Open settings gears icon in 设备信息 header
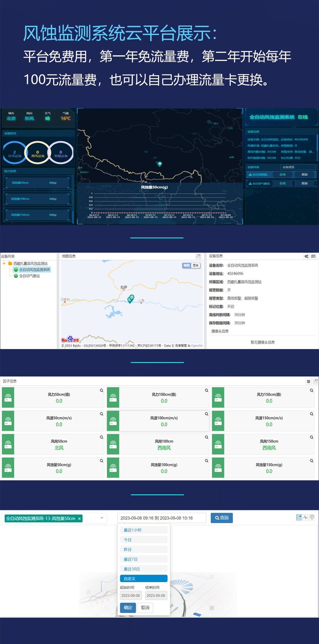Image resolution: width=319 pixels, height=644 pixels. (x=306, y=256)
